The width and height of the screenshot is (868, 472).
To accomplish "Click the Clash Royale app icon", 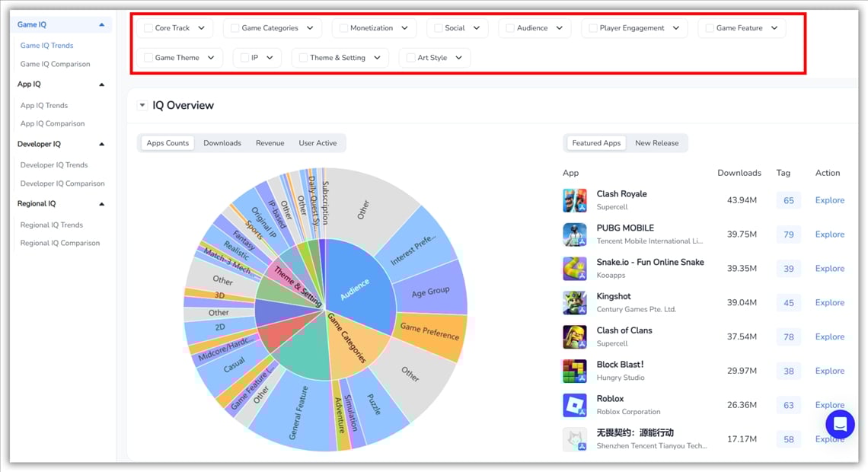I will tap(576, 199).
